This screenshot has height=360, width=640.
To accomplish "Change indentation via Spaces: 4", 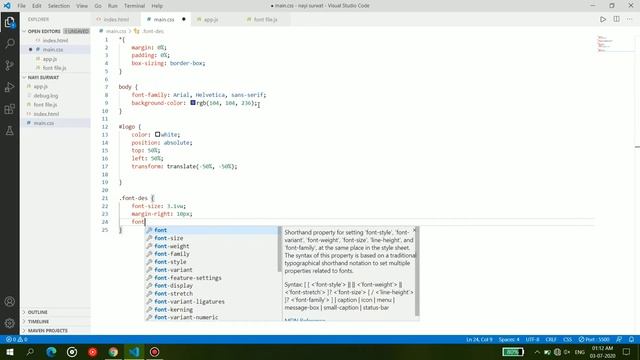I will pos(509,339).
